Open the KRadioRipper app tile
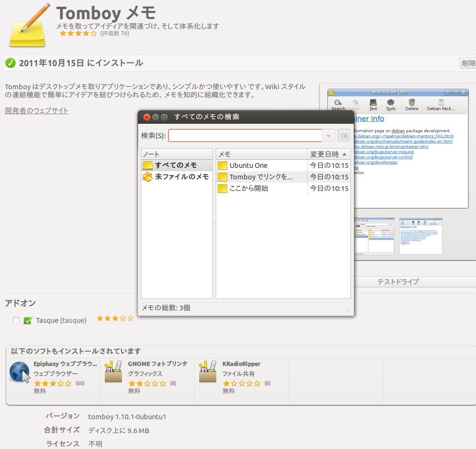The height and width of the screenshot is (449, 476). pyautogui.click(x=242, y=381)
